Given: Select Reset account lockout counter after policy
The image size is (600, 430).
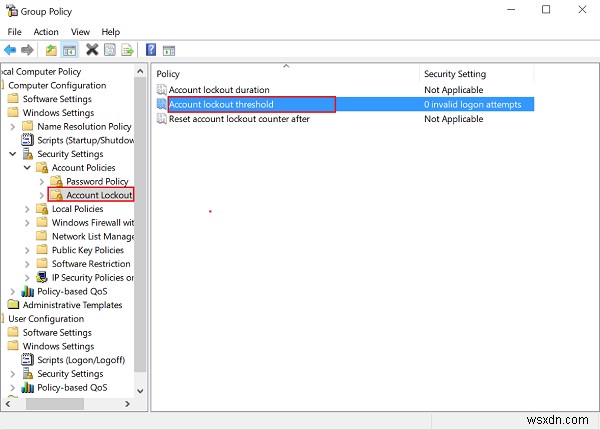Looking at the screenshot, I should click(x=239, y=119).
